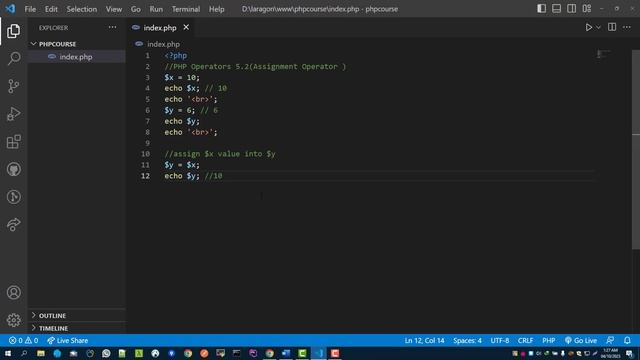
Task: Open the GitHub view in activity bar
Action: tap(13, 169)
